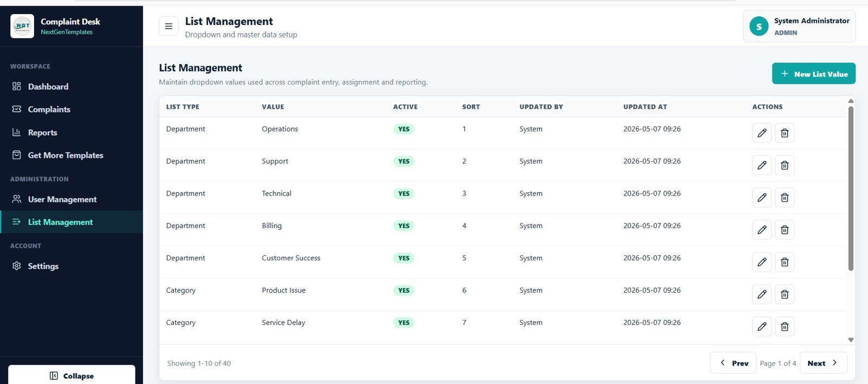868x384 pixels.
Task: Go to Reports in the sidebar
Action: (71, 133)
